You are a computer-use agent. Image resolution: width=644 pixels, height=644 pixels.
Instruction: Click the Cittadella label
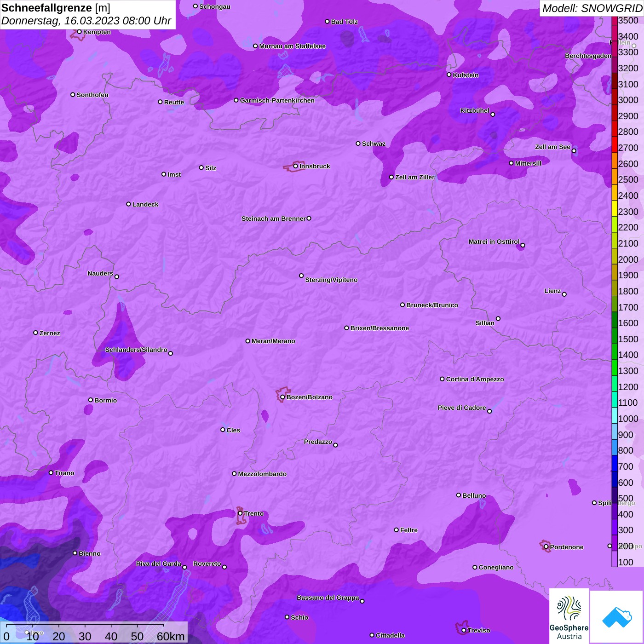click(x=390, y=635)
